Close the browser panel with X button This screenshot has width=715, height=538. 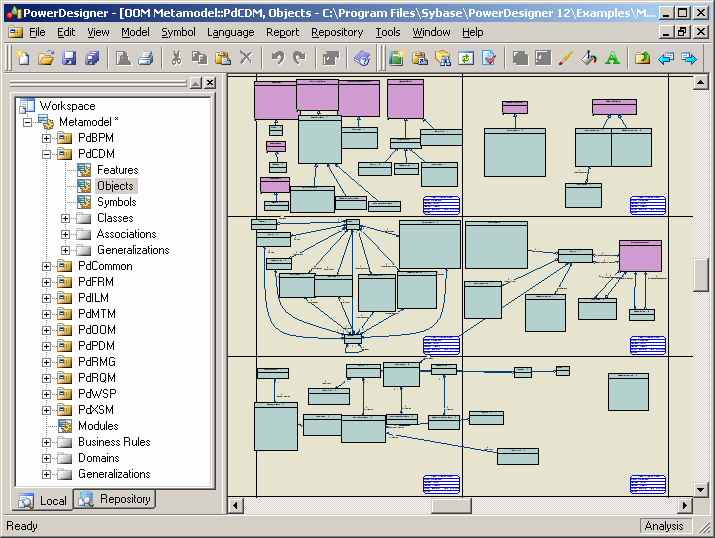coord(210,83)
